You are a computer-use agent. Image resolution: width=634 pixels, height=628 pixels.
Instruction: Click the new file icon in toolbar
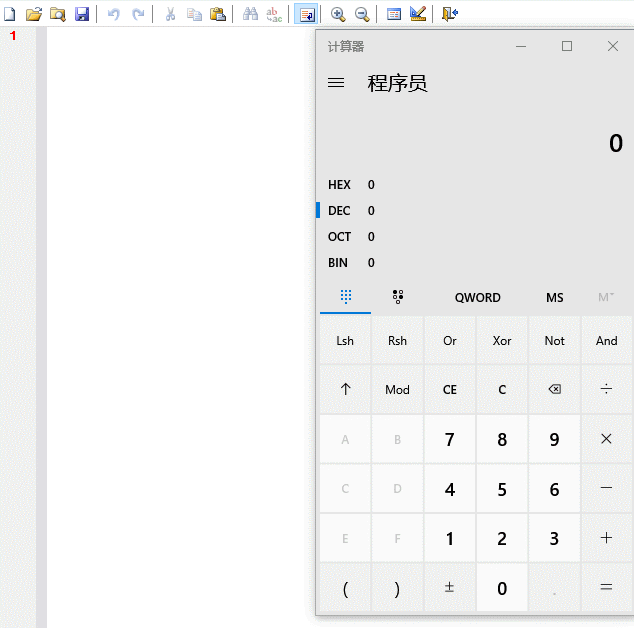coord(9,14)
